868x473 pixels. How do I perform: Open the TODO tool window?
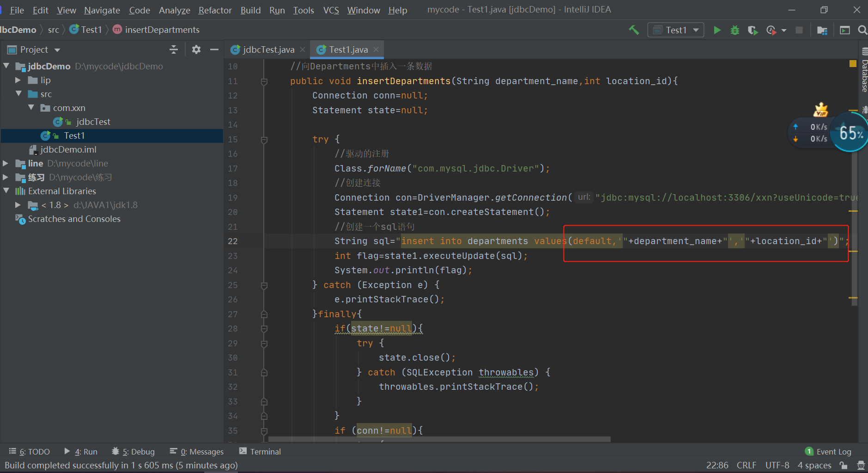coord(30,452)
